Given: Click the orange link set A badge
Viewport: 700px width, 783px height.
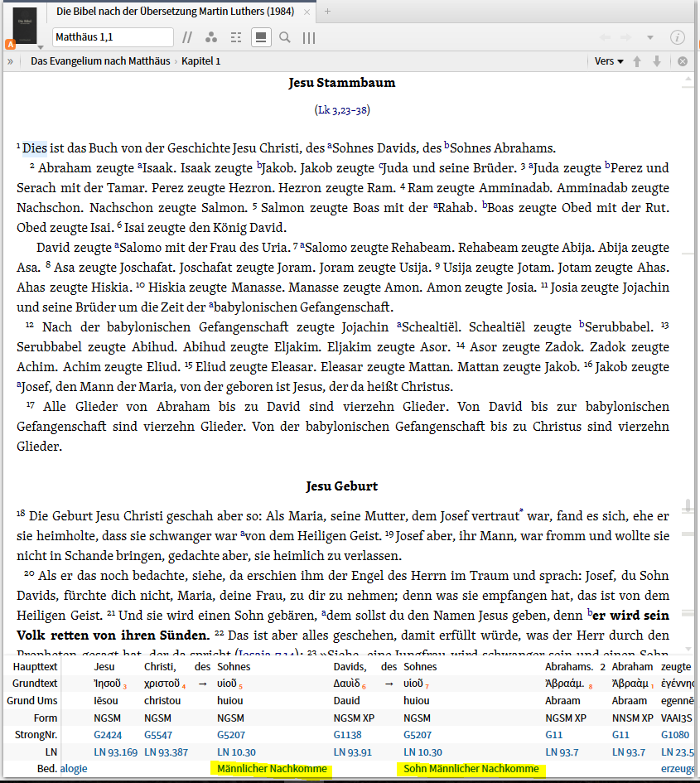Looking at the screenshot, I should click(10, 44).
